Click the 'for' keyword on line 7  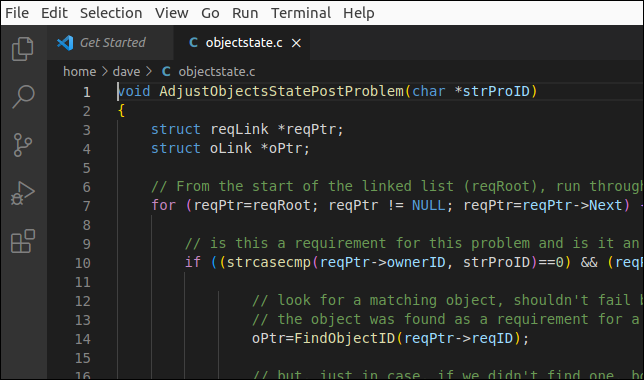[163, 205]
